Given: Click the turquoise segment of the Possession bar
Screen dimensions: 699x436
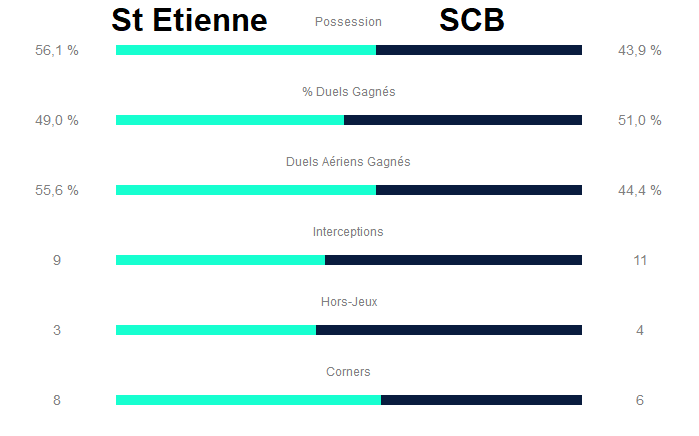Looking at the screenshot, I should [246, 50].
